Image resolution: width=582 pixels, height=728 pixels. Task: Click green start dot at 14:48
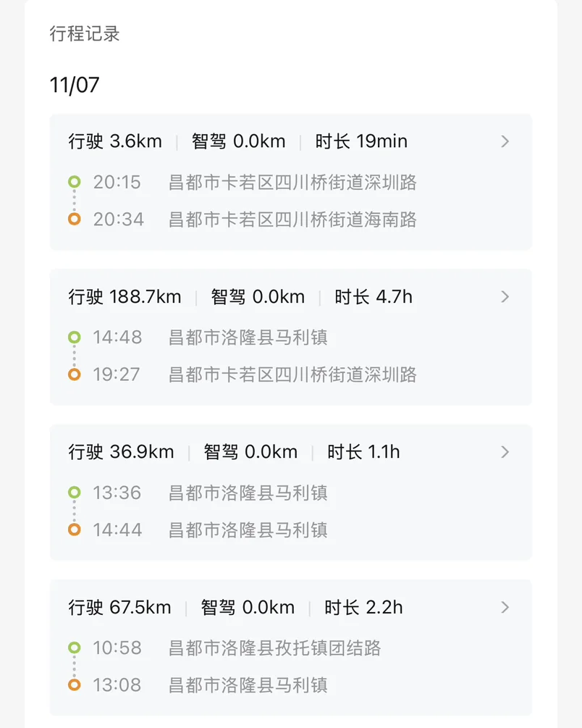pyautogui.click(x=74, y=337)
